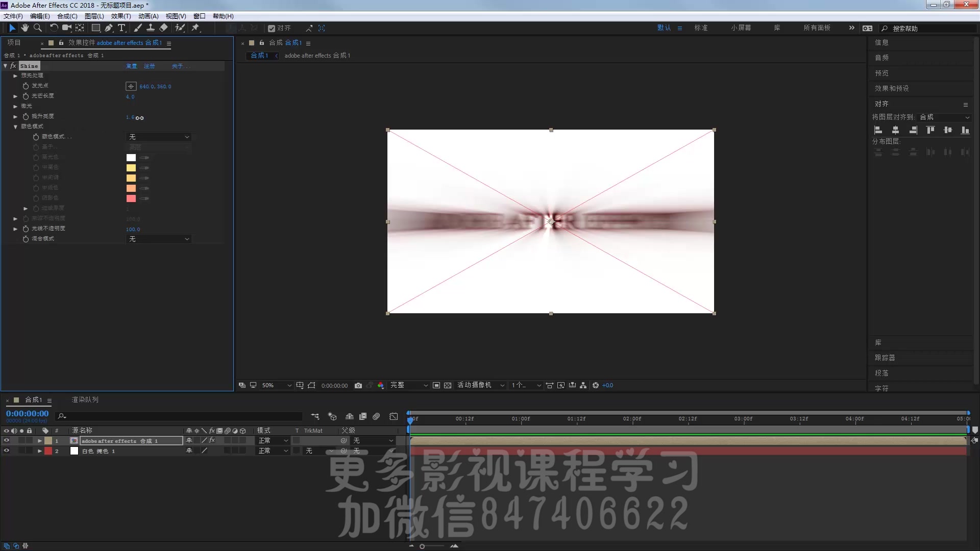Toggle the 对齐 snap checkbox in toolbar

[x=272, y=28]
